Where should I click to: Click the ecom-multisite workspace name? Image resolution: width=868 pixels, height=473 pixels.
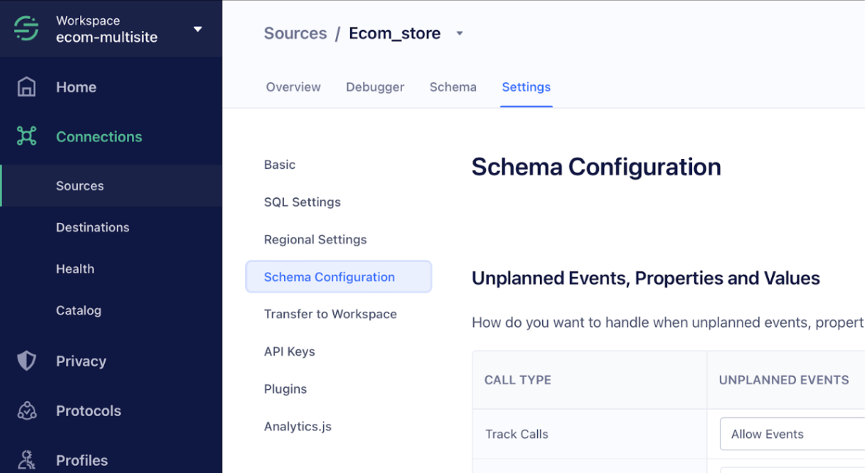[106, 37]
